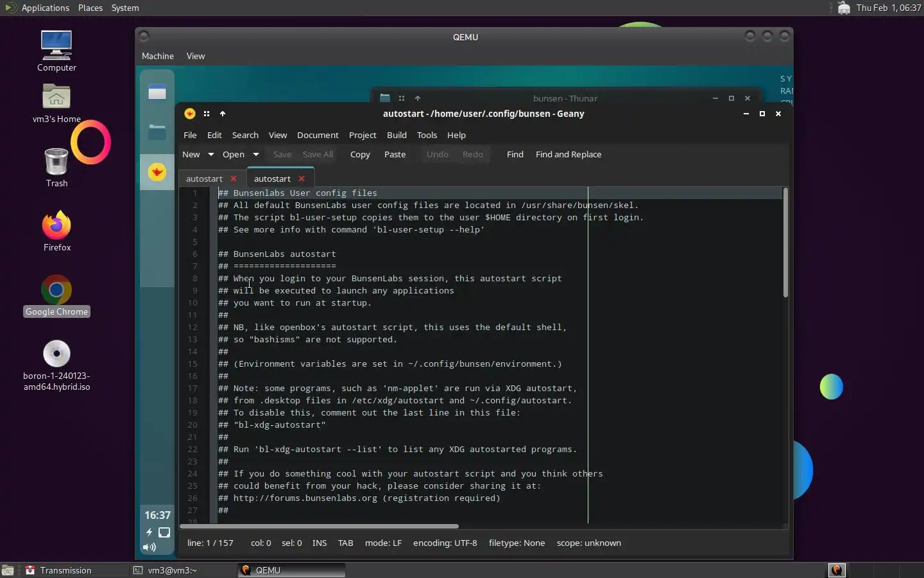The width and height of the screenshot is (924, 578).
Task: Click 'encoding: UTF-8' in the status bar
Action: [x=445, y=543]
